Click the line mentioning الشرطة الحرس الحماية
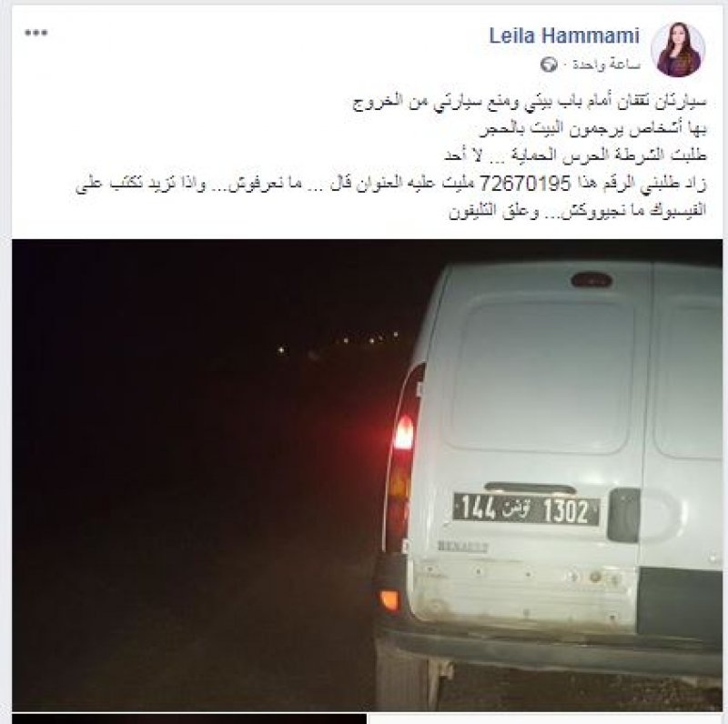 tap(575, 156)
